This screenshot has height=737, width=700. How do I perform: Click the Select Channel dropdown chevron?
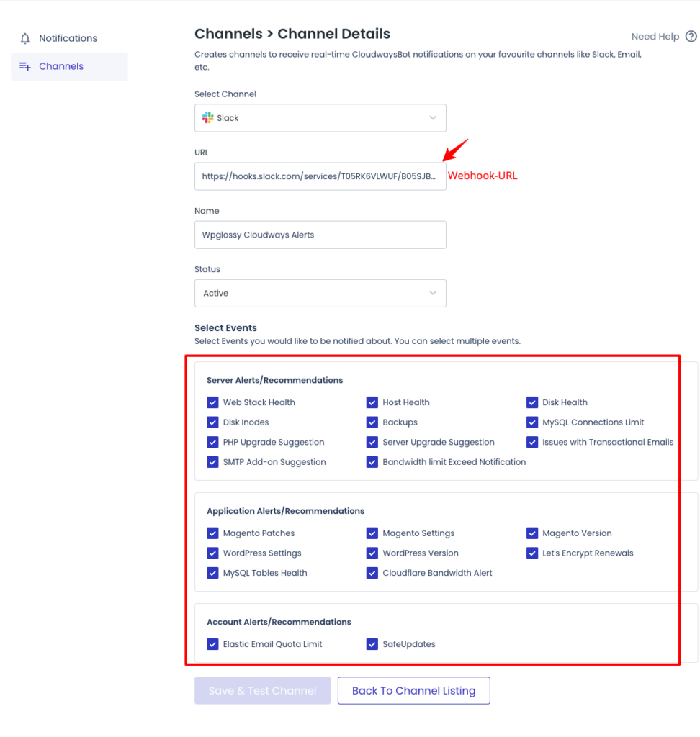coord(433,118)
